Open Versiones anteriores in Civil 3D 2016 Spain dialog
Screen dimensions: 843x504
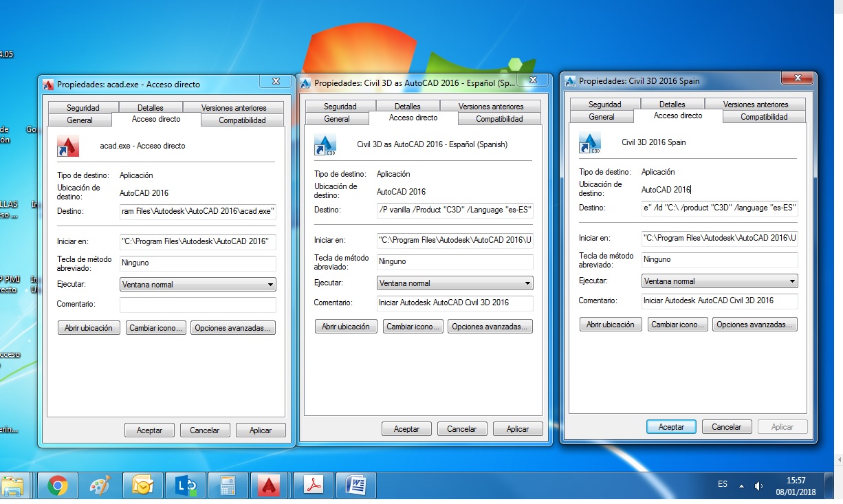point(756,105)
